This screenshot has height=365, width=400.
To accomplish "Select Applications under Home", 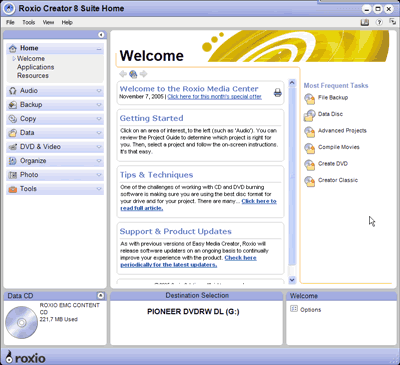I will pyautogui.click(x=36, y=67).
